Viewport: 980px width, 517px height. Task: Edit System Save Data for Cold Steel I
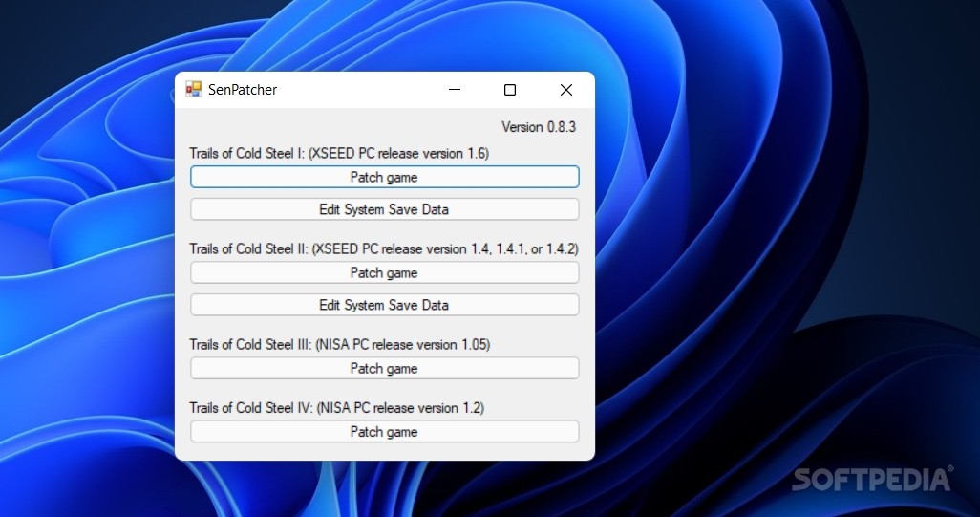coord(384,209)
